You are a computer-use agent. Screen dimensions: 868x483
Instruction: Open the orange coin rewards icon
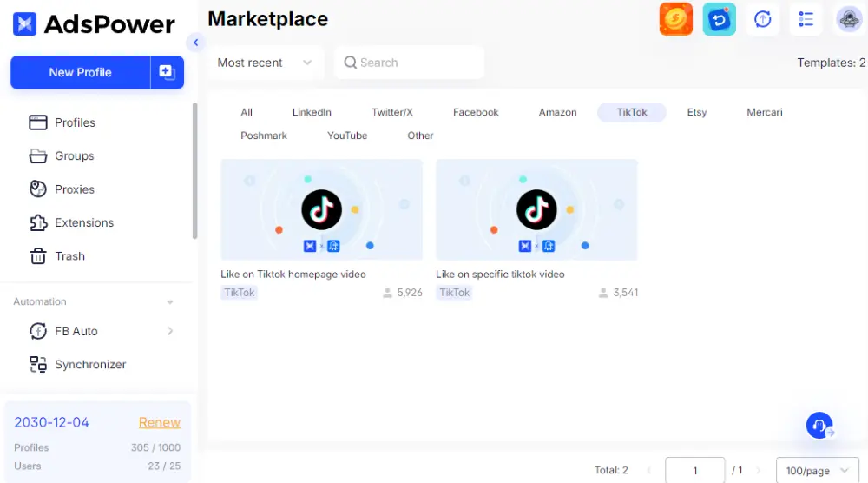pyautogui.click(x=676, y=19)
